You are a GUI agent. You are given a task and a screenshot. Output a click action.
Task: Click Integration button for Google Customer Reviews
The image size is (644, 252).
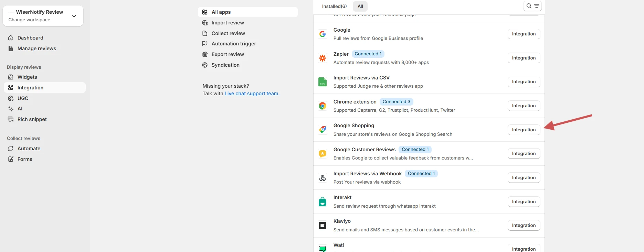tap(524, 154)
